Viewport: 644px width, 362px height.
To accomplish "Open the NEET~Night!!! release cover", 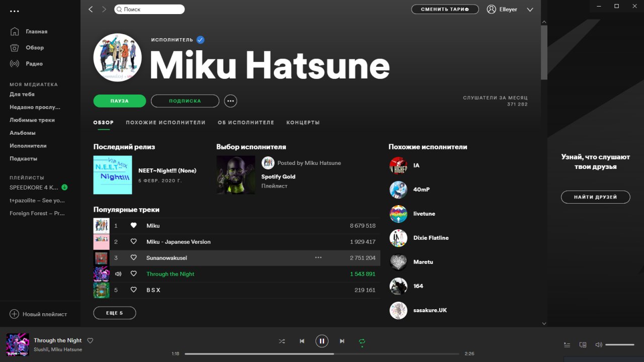I will point(113,175).
